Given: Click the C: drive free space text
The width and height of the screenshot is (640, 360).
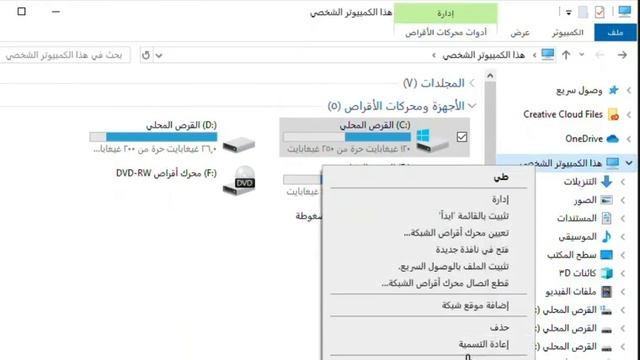Looking at the screenshot, I should point(349,149).
